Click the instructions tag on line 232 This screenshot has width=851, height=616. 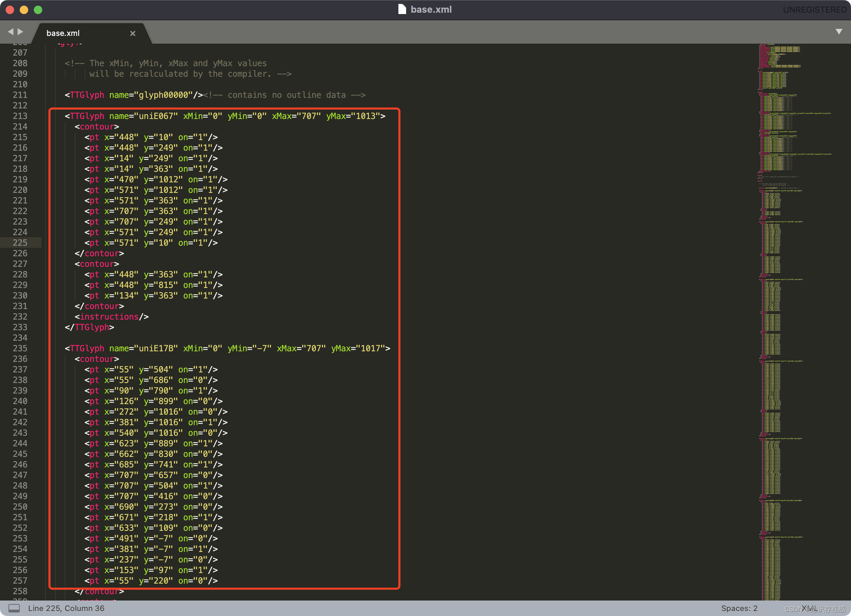click(x=109, y=317)
